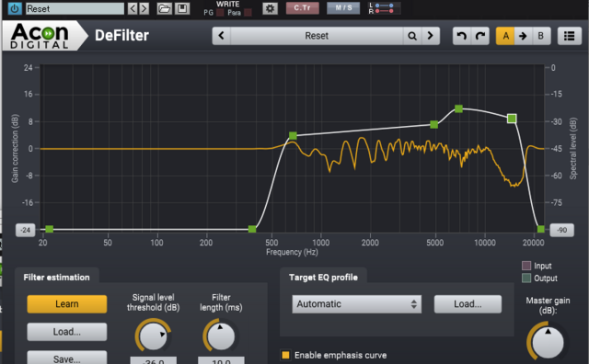Click the -90 spectral level range box

click(562, 230)
